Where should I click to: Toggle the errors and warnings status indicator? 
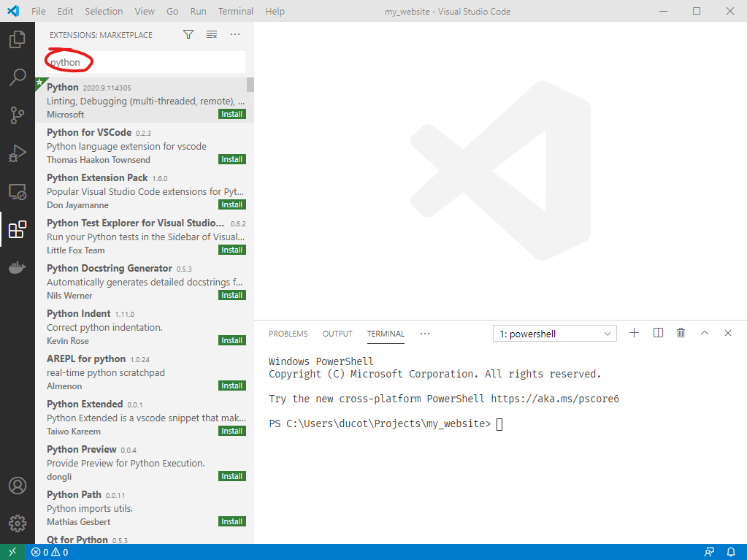click(48, 552)
